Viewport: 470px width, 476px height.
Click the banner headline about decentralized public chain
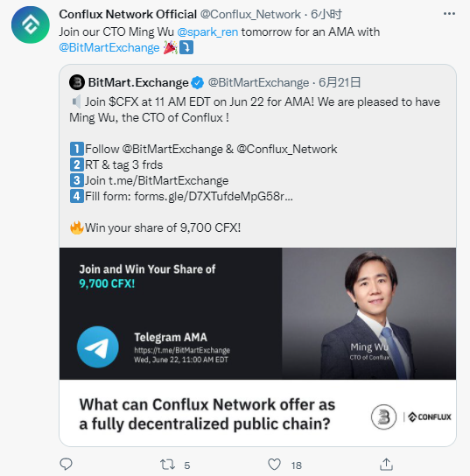pyautogui.click(x=207, y=414)
